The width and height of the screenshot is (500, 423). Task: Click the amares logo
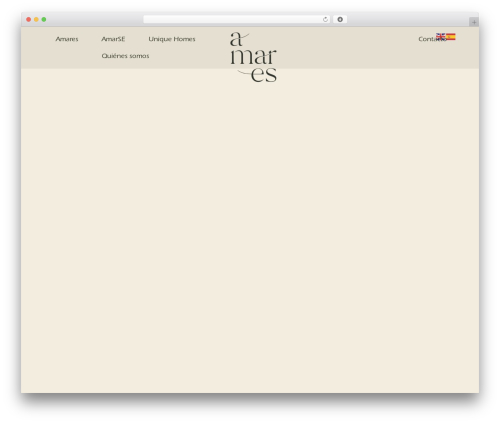point(253,57)
